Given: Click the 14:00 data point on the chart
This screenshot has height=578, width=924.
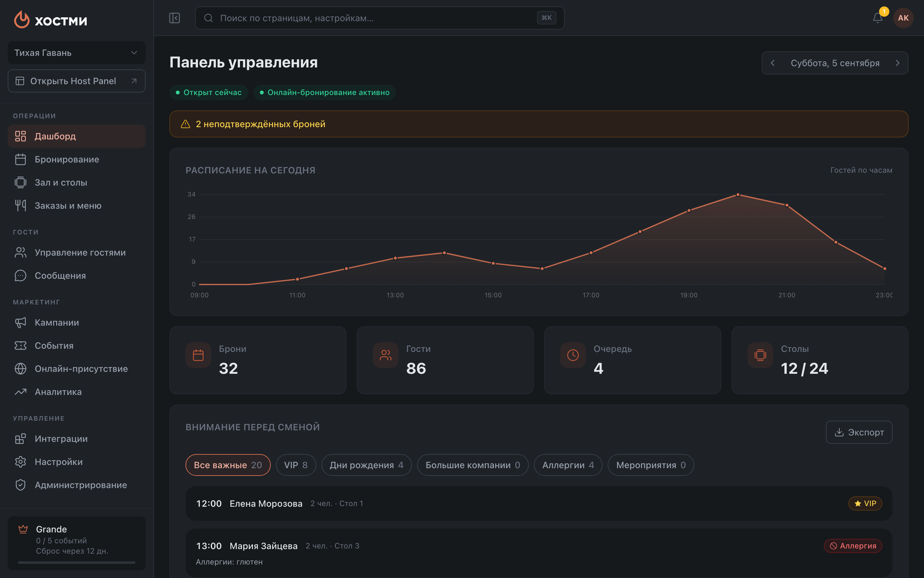Looking at the screenshot, I should click(444, 253).
